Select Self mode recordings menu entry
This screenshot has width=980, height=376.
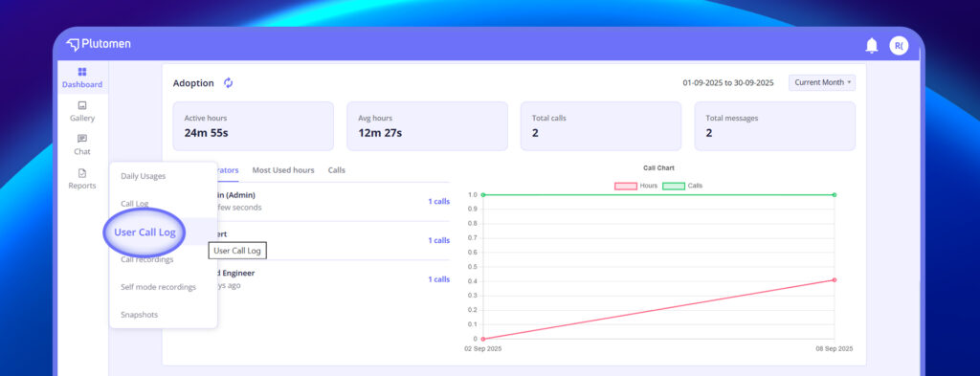pos(158,287)
